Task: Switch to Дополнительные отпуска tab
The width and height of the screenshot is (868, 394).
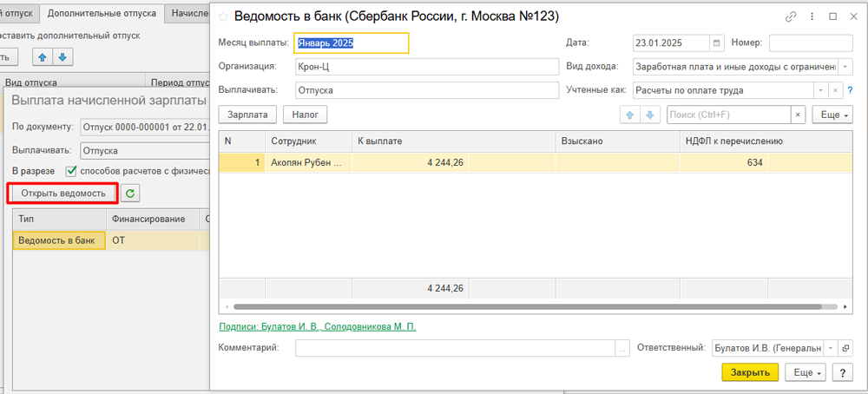Action: click(x=102, y=12)
